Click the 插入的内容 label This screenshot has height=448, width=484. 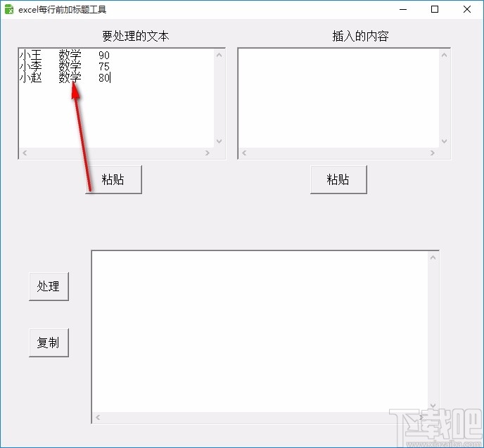(x=360, y=36)
